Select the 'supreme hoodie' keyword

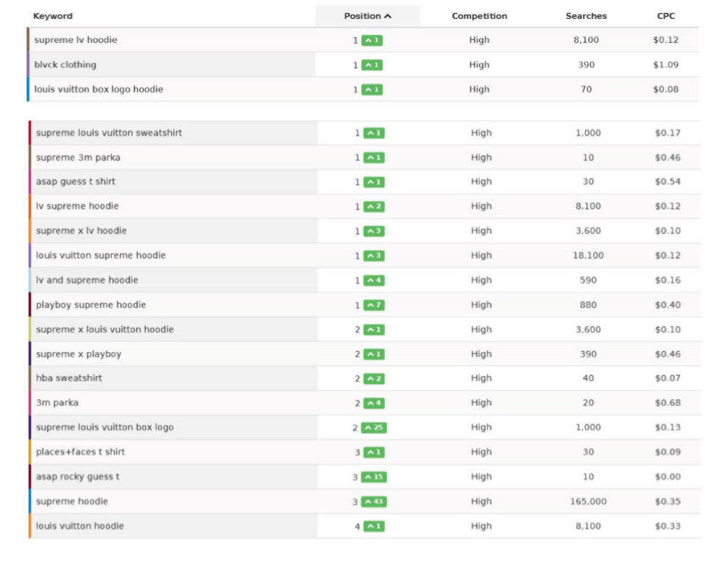coord(72,502)
